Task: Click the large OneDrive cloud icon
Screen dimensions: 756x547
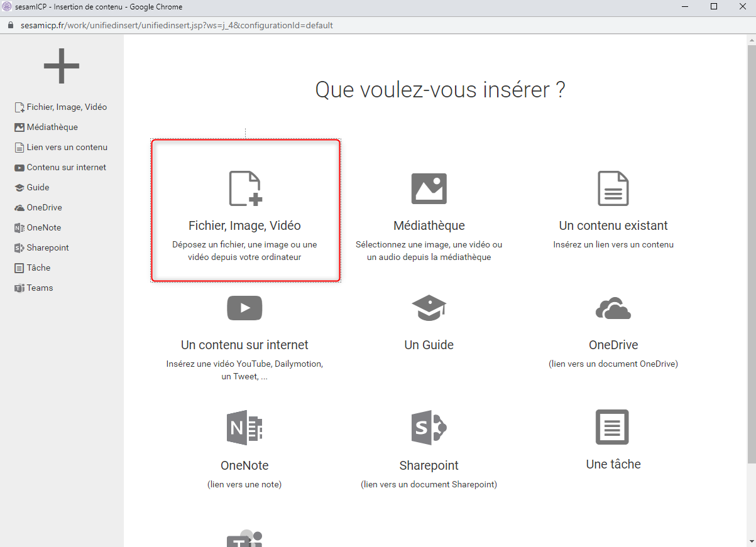Action: click(613, 308)
